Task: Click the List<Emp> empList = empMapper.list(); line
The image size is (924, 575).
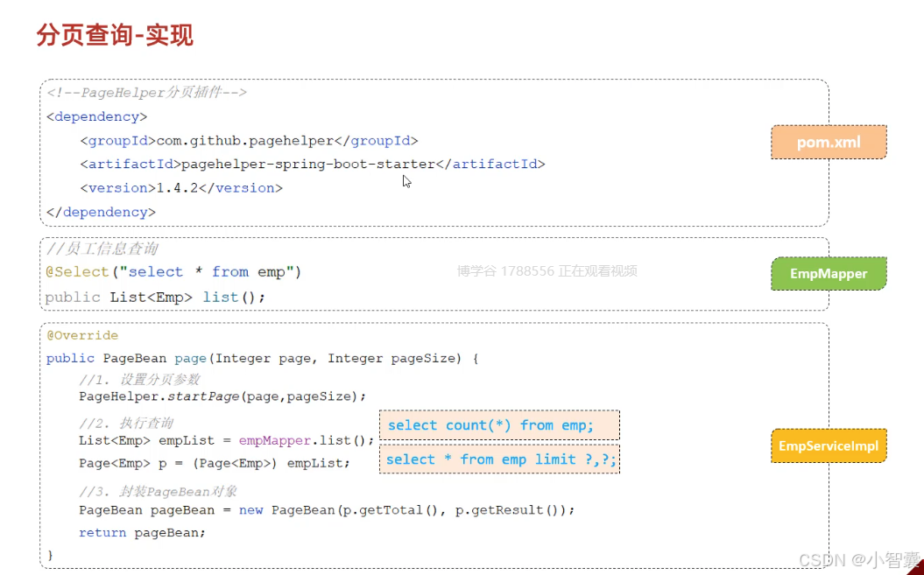Action: 226,440
